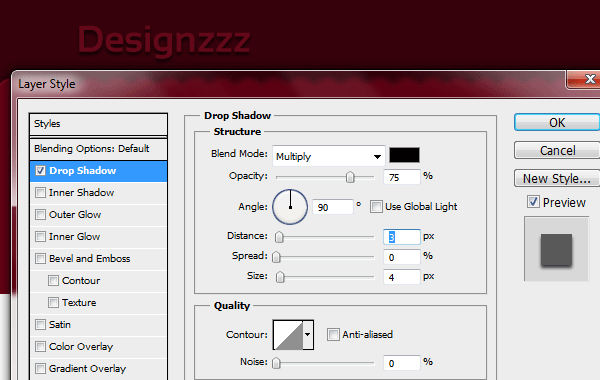Viewport: 600px width, 380px height.
Task: Open the Inner Shadow settings row
Action: click(x=98, y=192)
